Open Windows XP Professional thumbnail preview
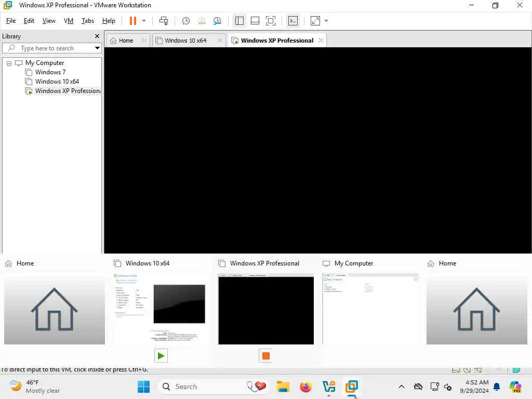The image size is (532, 399). click(266, 309)
